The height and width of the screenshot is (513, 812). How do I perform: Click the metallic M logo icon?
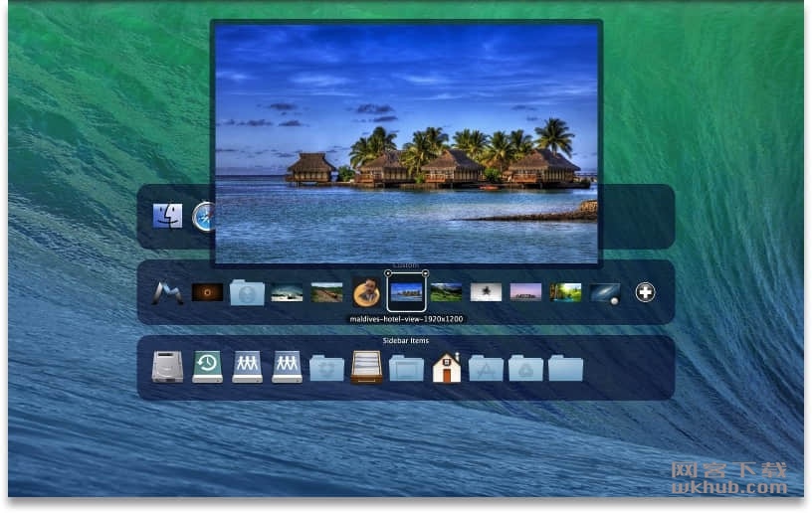coord(168,292)
